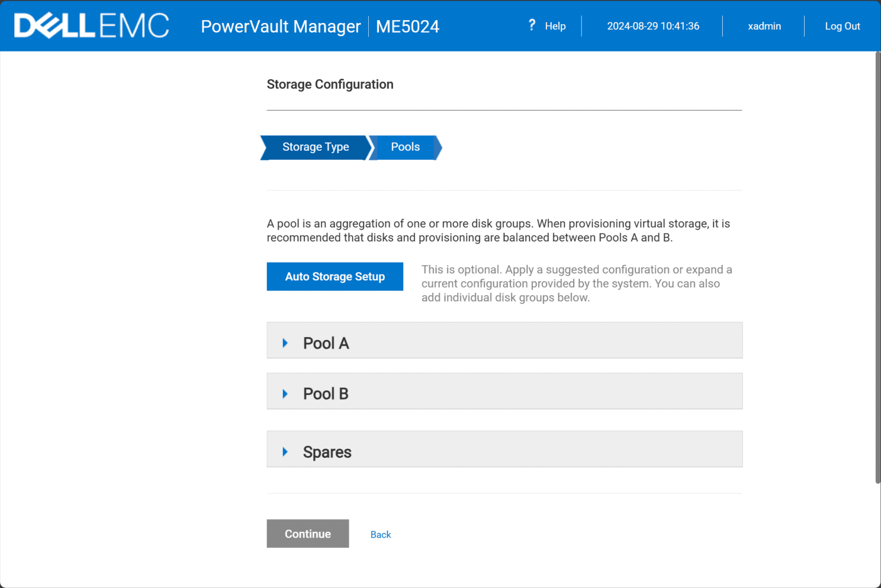Click the Pool B blue triangle icon
Image resolution: width=881 pixels, height=588 pixels.
click(285, 393)
